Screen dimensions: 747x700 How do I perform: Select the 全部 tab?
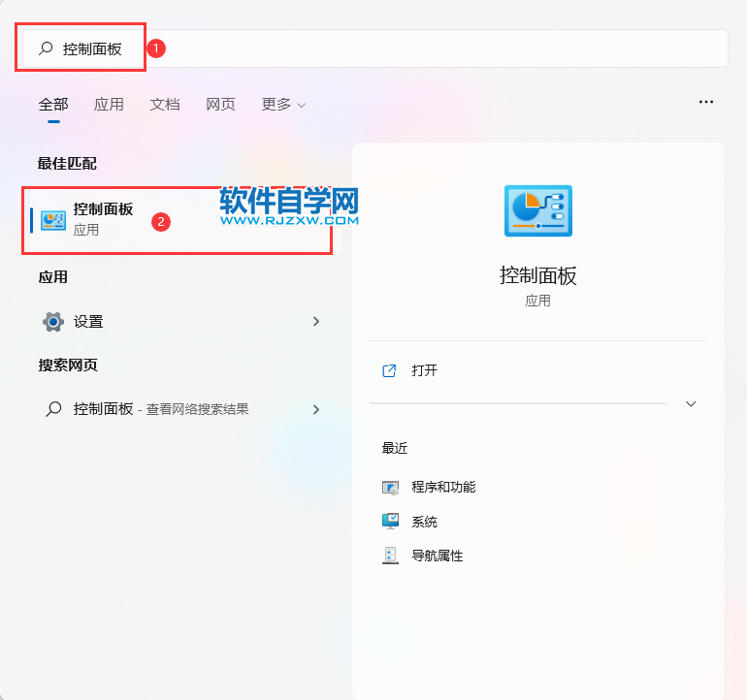point(53,105)
